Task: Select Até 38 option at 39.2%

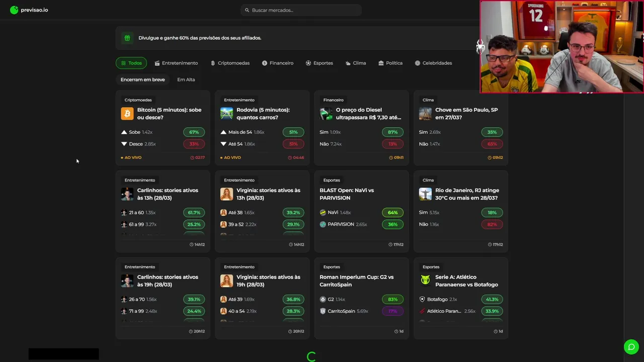Action: (293, 213)
